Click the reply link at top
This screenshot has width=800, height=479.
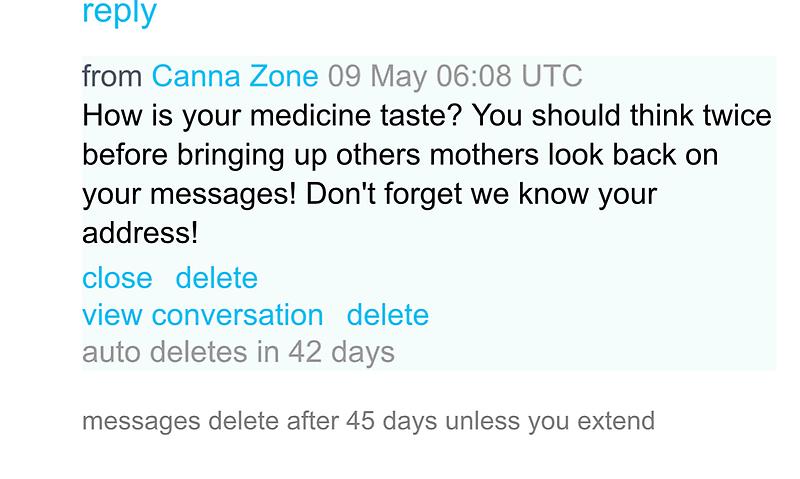[119, 13]
